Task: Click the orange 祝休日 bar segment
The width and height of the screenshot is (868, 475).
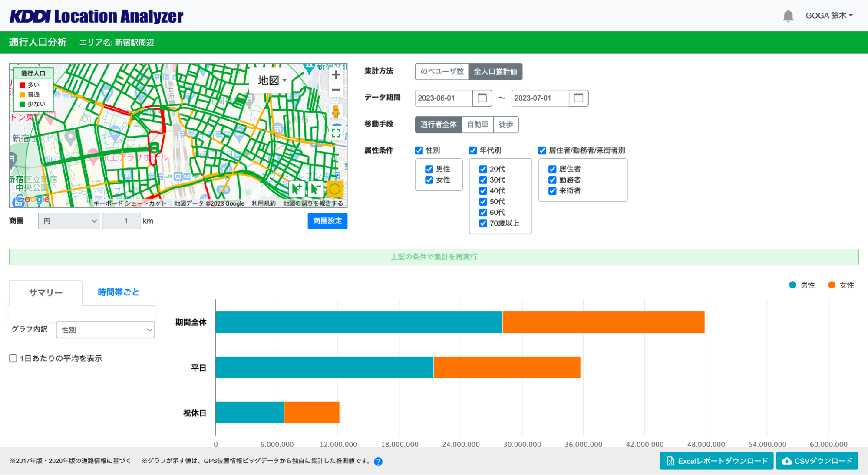Action: 312,413
